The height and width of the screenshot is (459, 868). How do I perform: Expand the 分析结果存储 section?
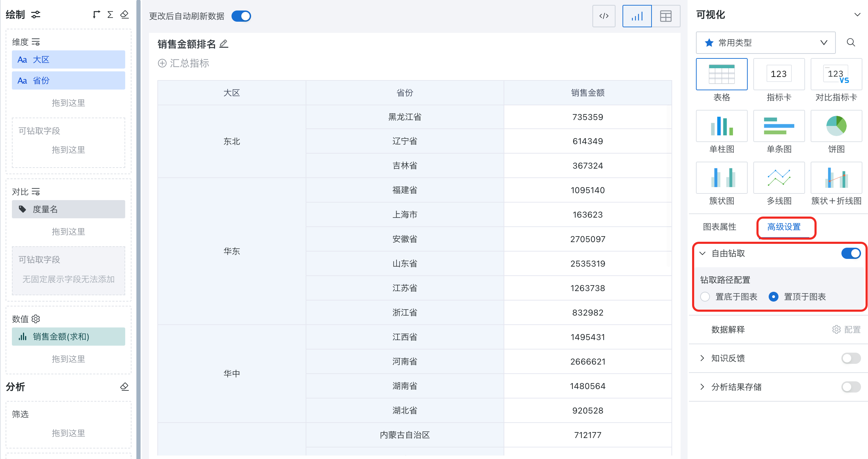[x=702, y=387]
